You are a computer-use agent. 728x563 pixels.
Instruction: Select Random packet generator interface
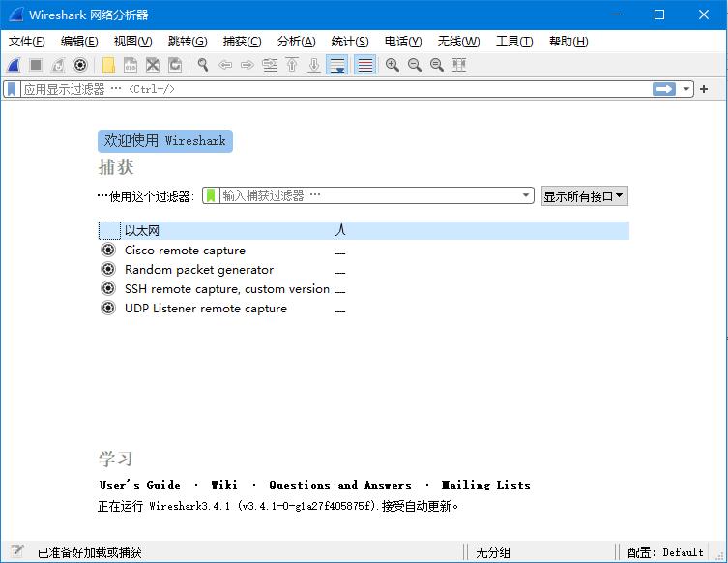[x=199, y=270]
